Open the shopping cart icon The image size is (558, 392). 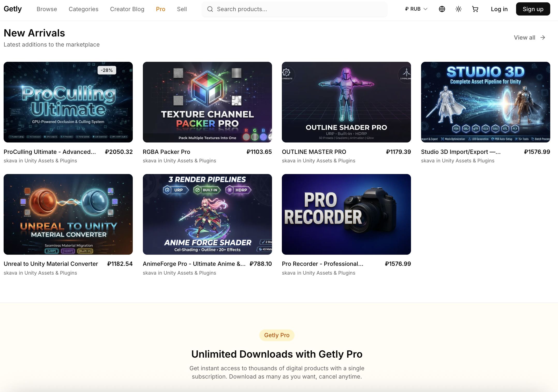point(475,9)
